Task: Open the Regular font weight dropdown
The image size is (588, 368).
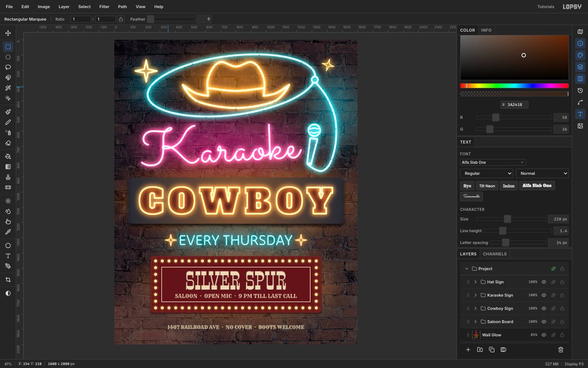Action: coord(487,173)
